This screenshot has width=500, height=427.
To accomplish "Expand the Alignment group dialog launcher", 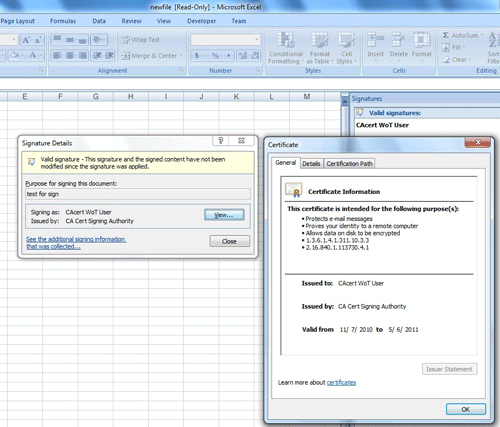I will (x=181, y=70).
